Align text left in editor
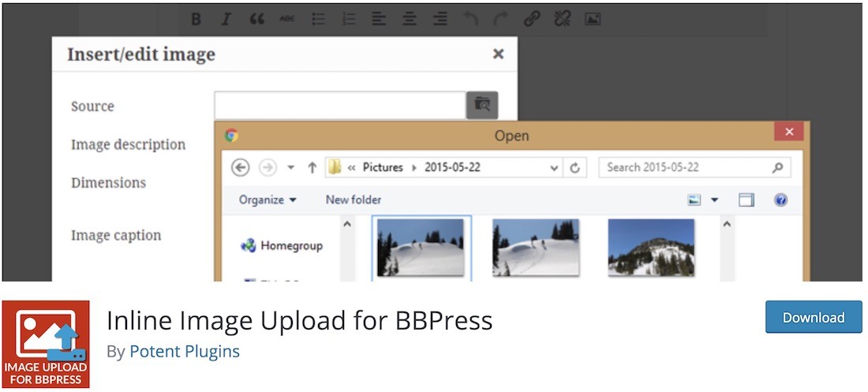 click(379, 20)
